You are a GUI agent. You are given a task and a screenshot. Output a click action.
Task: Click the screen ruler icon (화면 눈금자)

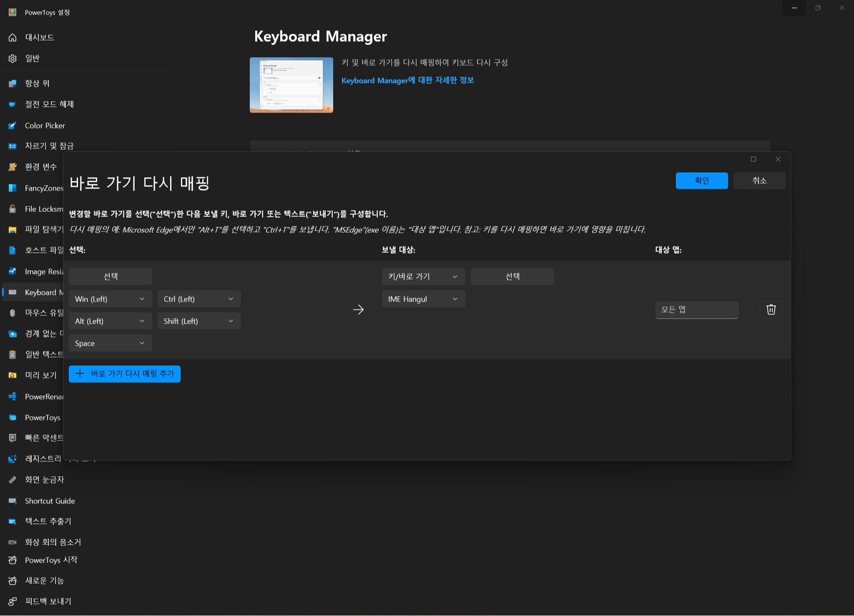(x=13, y=480)
